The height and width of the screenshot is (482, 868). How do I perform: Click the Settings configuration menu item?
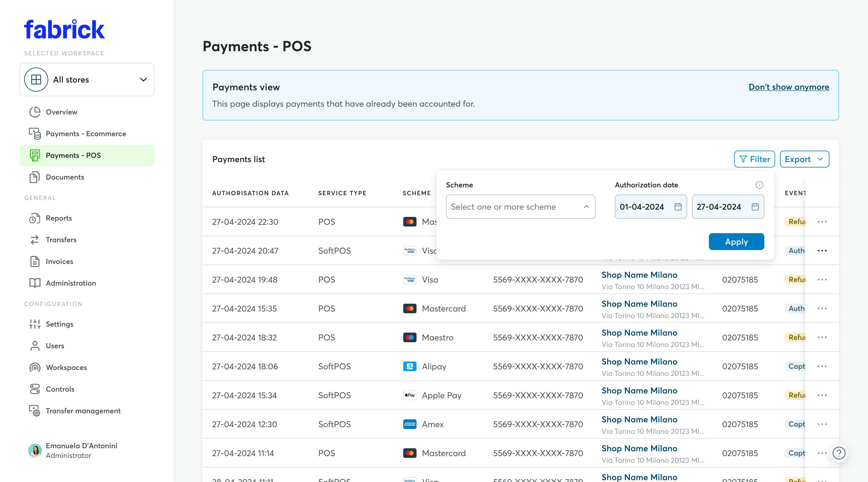coord(59,324)
